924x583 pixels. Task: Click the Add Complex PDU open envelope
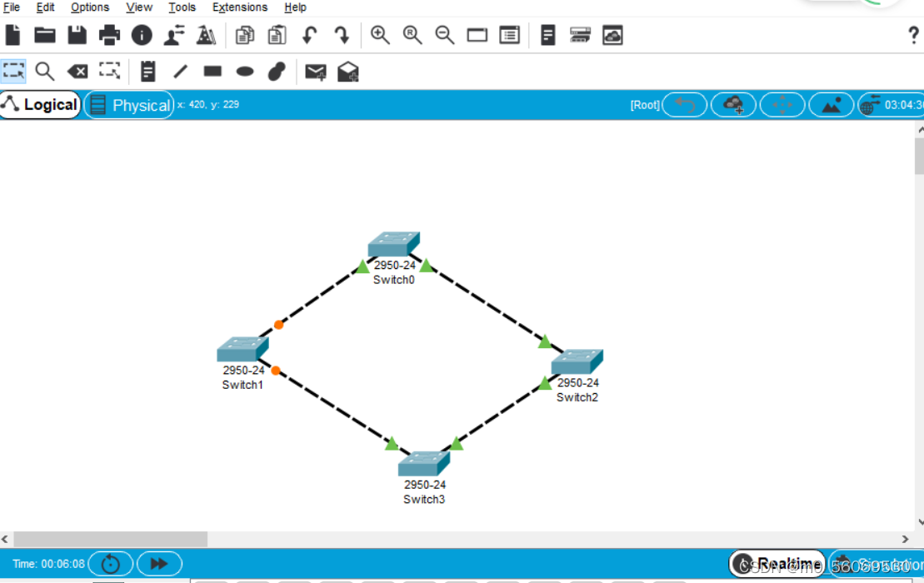pos(348,72)
